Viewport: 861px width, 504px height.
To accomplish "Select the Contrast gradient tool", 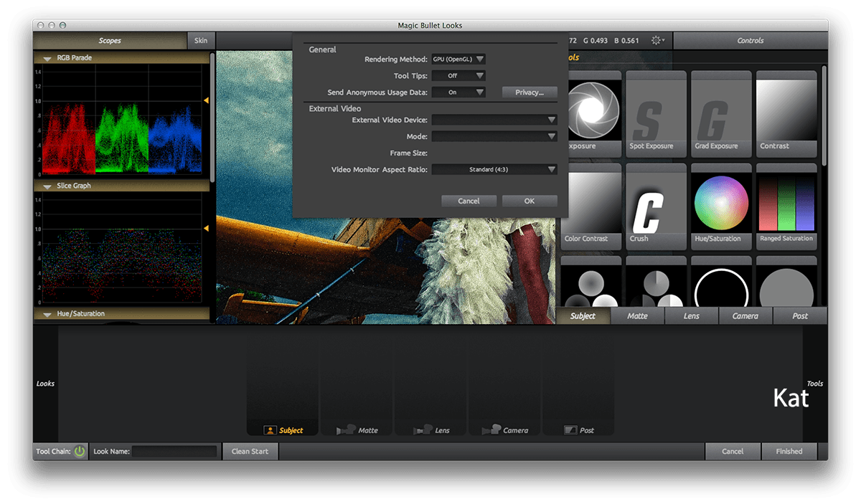I will coord(786,114).
